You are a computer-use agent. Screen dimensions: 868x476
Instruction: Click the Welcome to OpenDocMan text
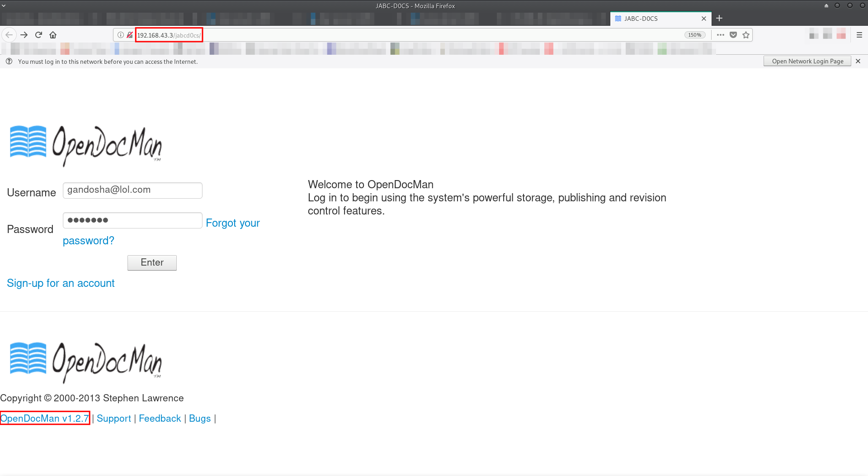click(371, 185)
